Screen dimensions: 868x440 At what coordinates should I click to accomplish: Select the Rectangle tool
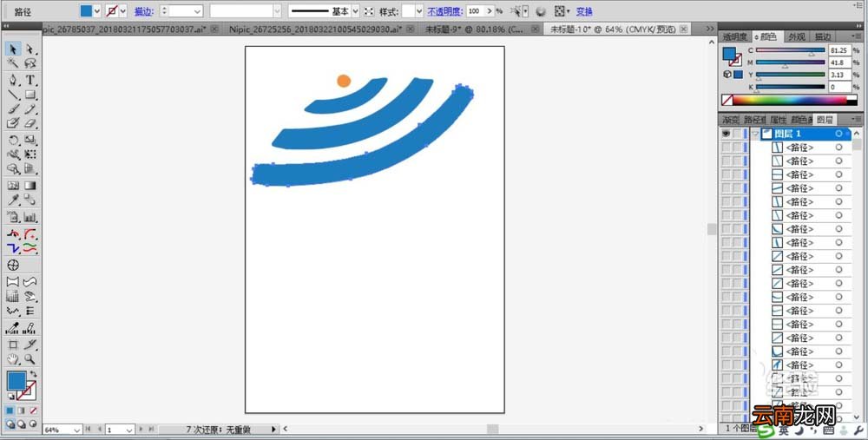[30, 95]
